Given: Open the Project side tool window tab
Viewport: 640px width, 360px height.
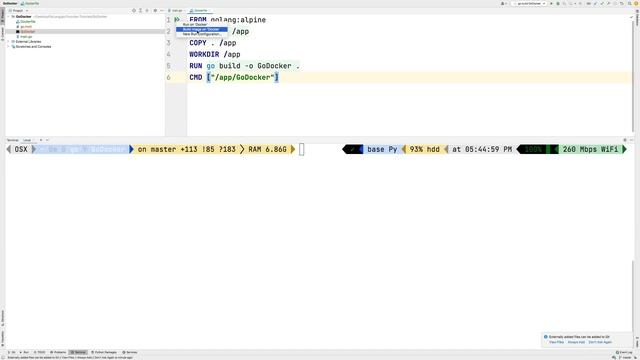Looking at the screenshot, I should click(2, 16).
